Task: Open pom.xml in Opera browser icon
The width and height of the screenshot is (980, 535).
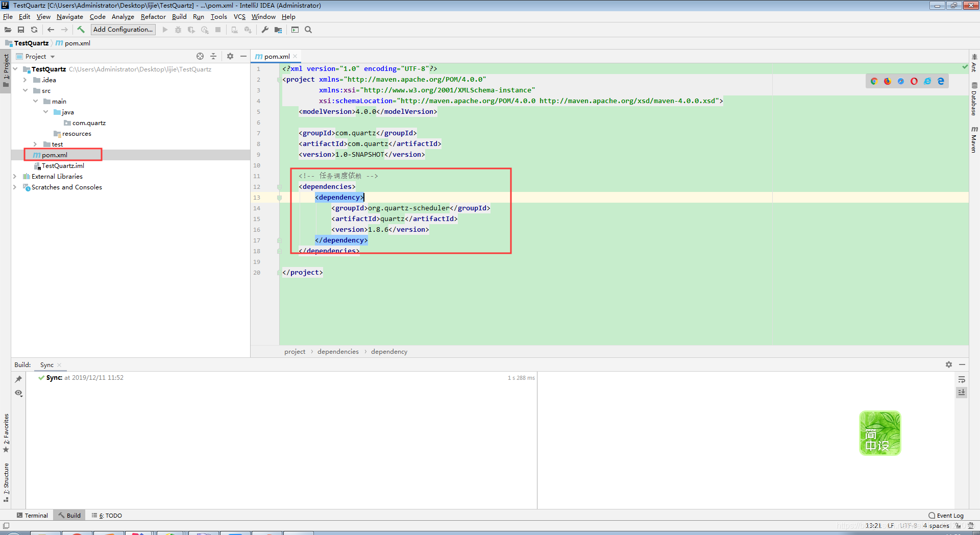Action: [x=914, y=81]
